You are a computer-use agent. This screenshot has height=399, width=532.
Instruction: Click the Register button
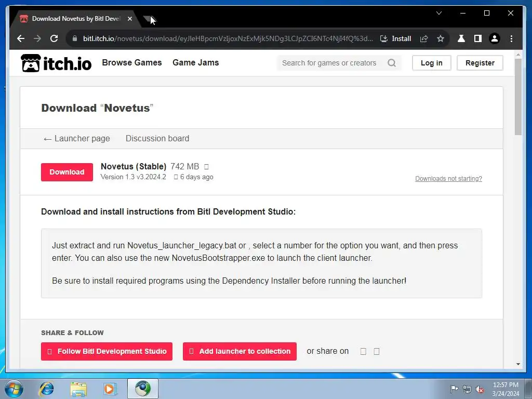(x=480, y=63)
